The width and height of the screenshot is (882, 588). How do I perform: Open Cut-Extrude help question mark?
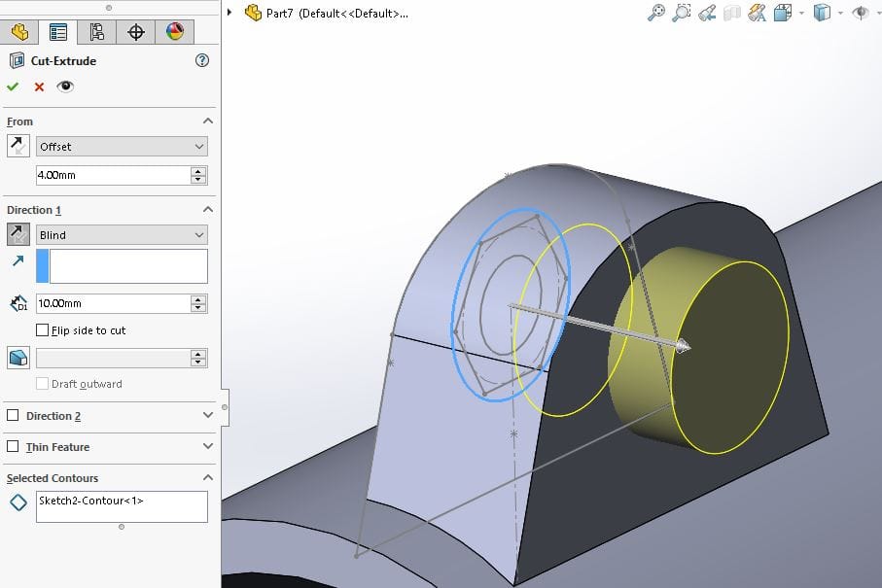tap(202, 60)
